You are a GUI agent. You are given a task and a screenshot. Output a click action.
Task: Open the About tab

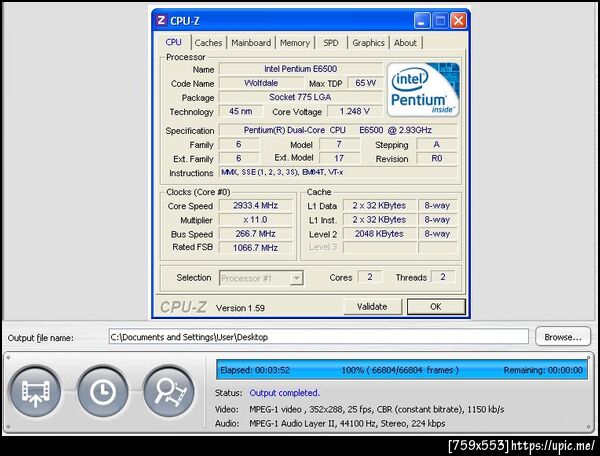(405, 43)
